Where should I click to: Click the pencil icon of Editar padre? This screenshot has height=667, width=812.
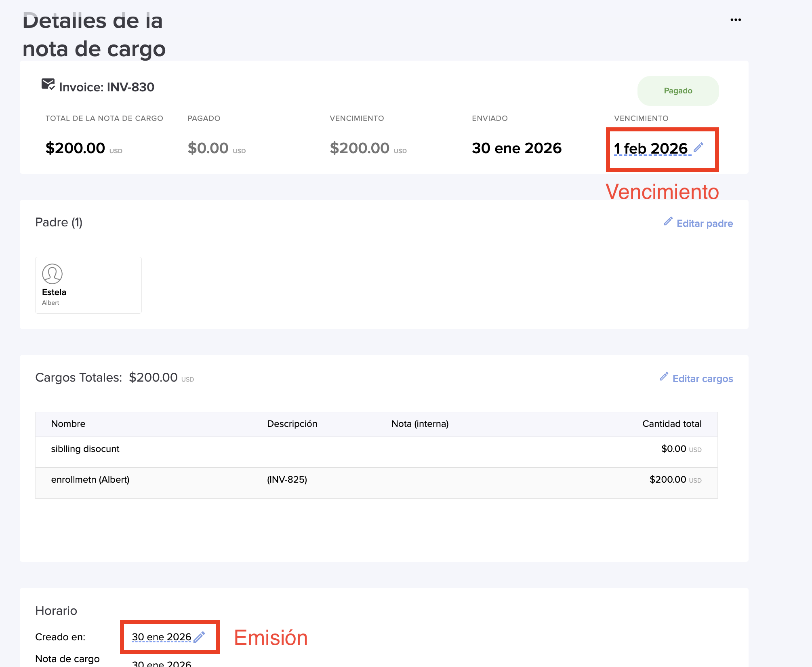pos(668,222)
